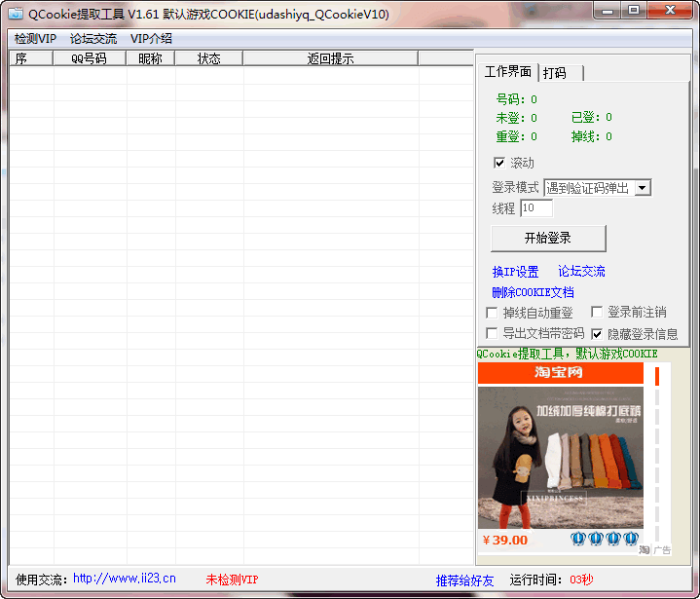Minimize the QCookie window

click(x=608, y=11)
